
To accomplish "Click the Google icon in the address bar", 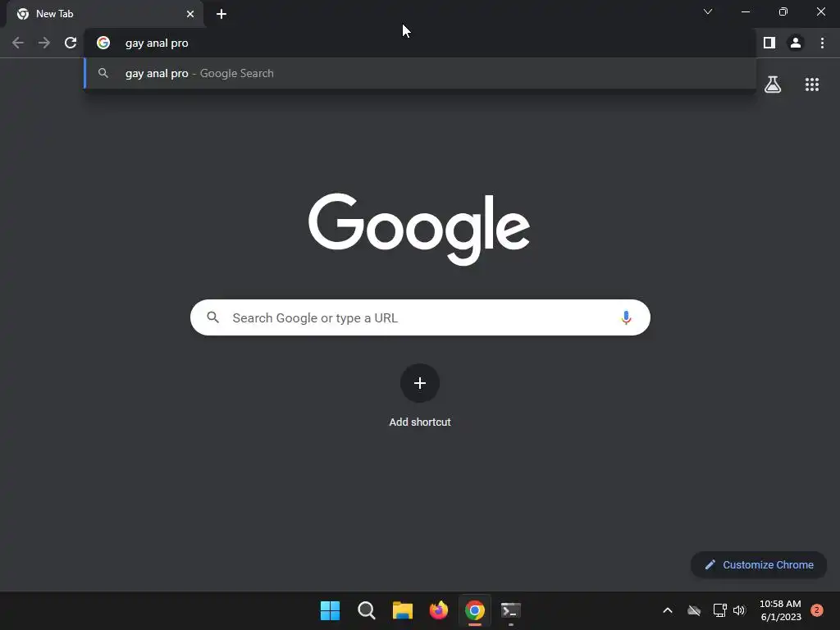I will 103,43.
